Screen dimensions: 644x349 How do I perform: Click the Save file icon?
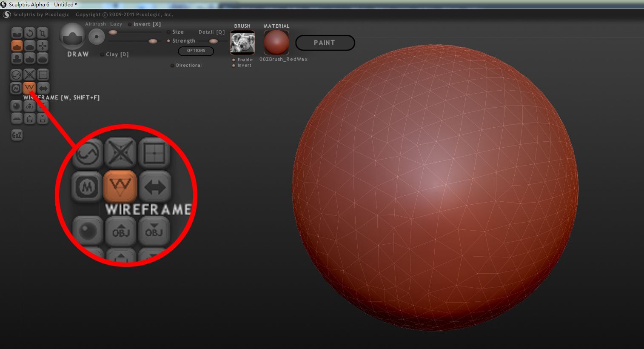tap(43, 119)
